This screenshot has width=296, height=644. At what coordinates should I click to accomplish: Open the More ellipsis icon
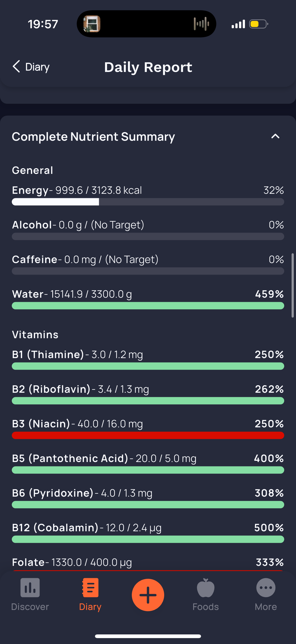coord(266,588)
